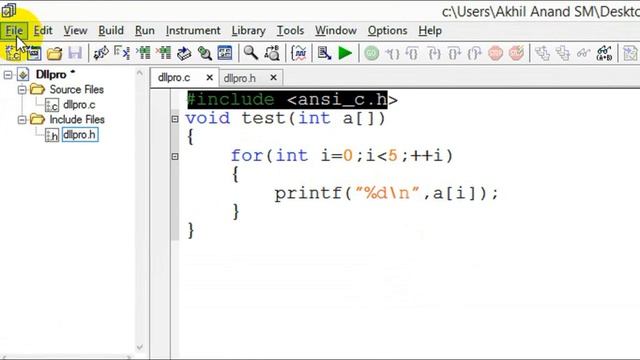The width and height of the screenshot is (640, 360).
Task: Click the green grid icon with red X
Action: coord(164,53)
